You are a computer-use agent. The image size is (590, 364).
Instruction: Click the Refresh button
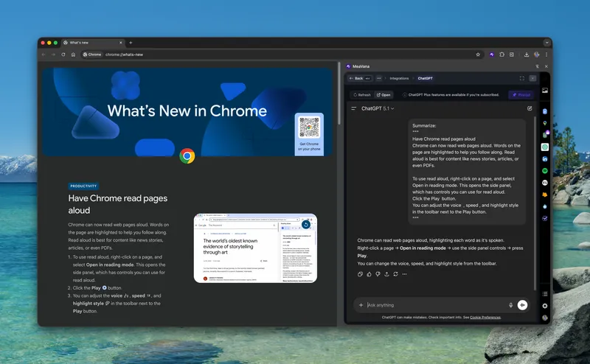[362, 95]
